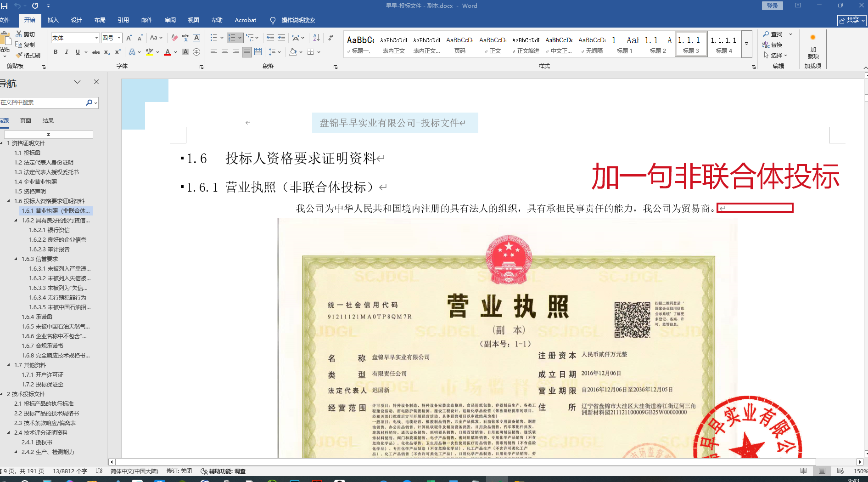
Task: Center-align the paragraph text
Action: tap(225, 52)
